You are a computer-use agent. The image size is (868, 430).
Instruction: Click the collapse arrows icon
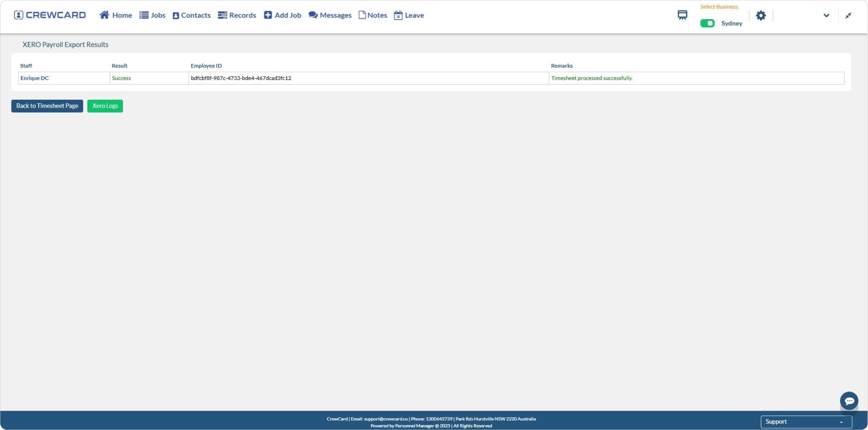tap(848, 16)
